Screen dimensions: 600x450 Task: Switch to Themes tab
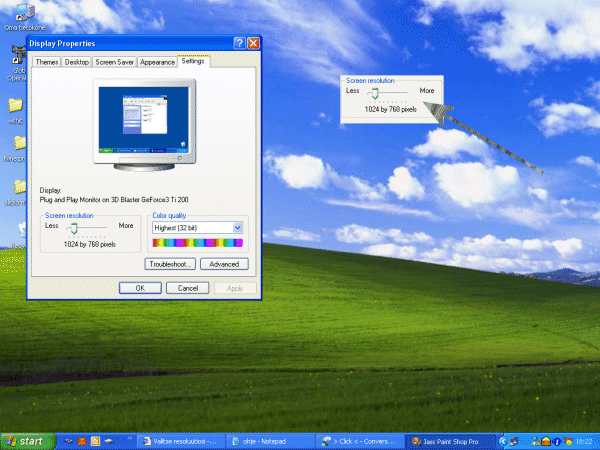(47, 62)
